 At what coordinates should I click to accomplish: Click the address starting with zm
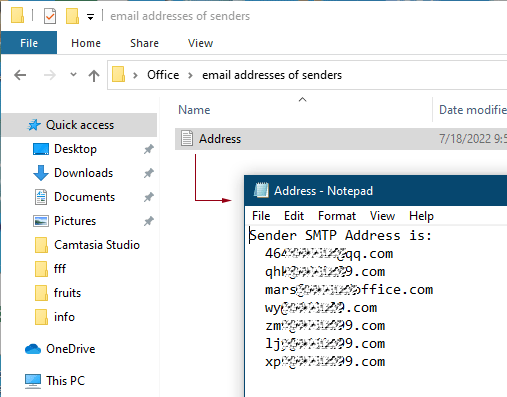325,326
